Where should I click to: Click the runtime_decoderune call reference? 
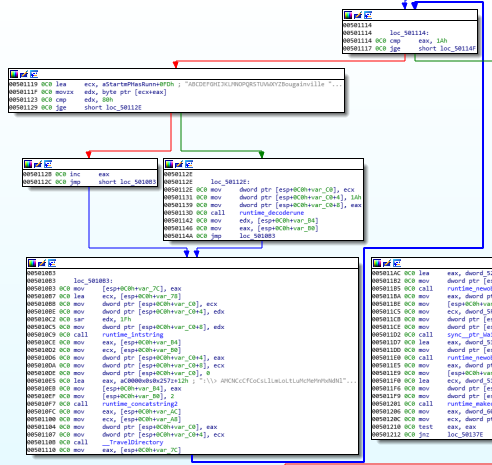[x=272, y=213]
